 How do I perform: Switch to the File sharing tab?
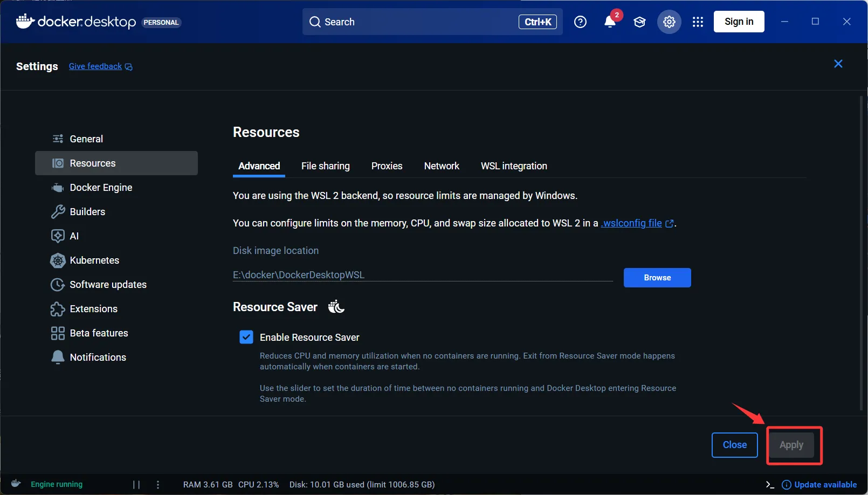pyautogui.click(x=326, y=166)
